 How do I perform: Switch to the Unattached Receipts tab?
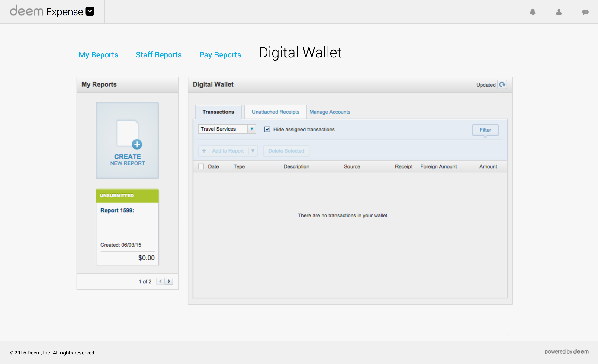[x=276, y=112]
